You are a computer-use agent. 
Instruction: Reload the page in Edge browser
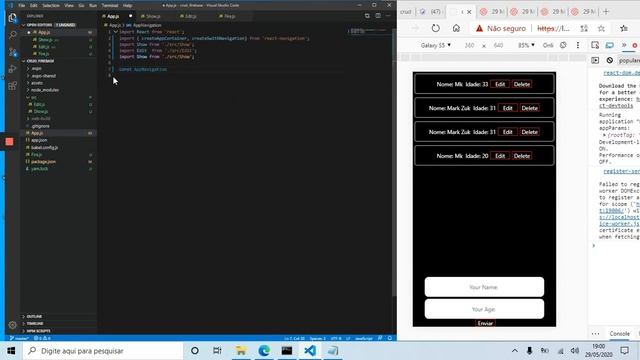point(436,28)
